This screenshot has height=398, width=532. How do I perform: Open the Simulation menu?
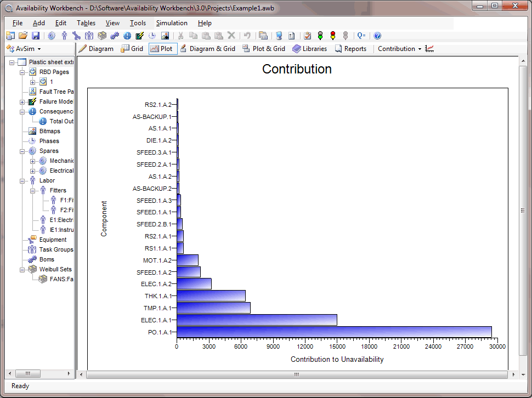[172, 23]
